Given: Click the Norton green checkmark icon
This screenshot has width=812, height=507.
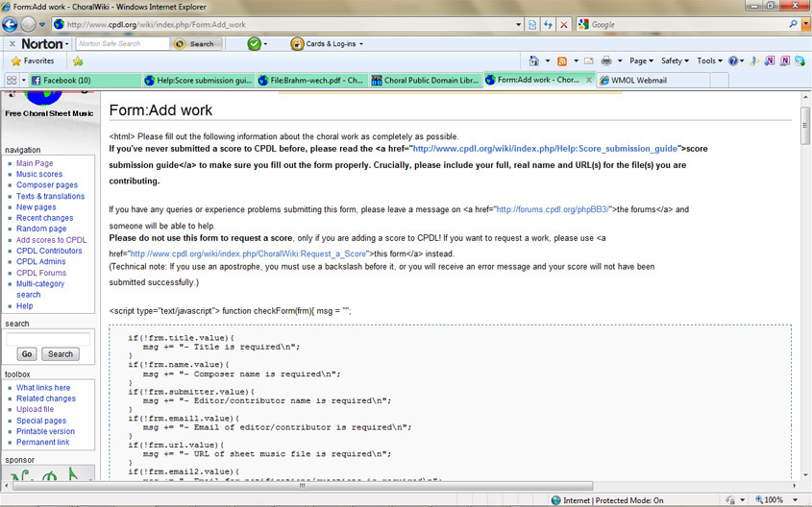Looking at the screenshot, I should [x=254, y=43].
